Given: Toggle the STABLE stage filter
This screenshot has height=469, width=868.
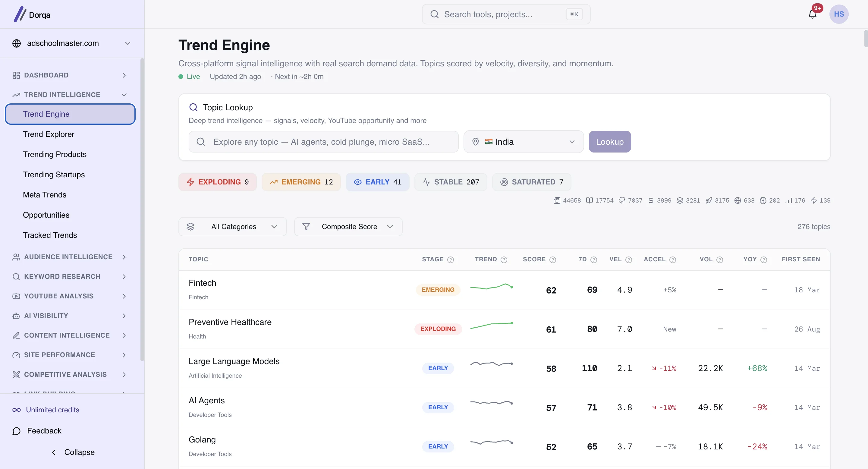Looking at the screenshot, I should [x=451, y=182].
